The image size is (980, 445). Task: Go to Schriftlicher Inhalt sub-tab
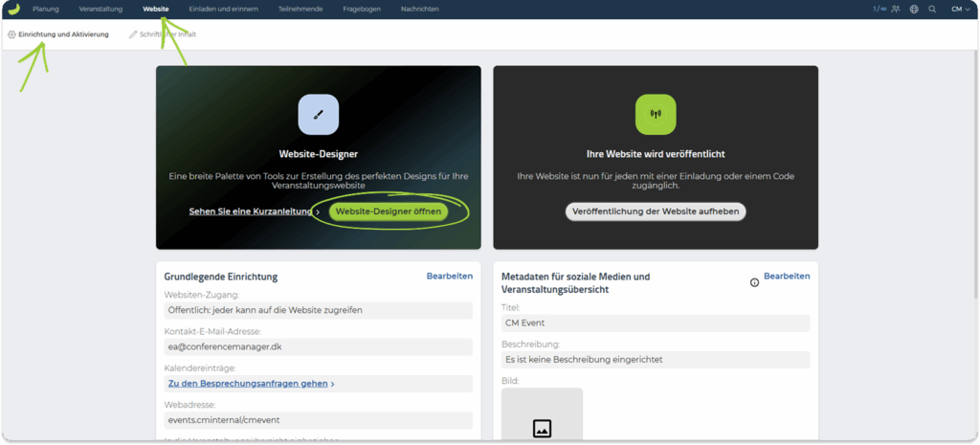tap(164, 34)
